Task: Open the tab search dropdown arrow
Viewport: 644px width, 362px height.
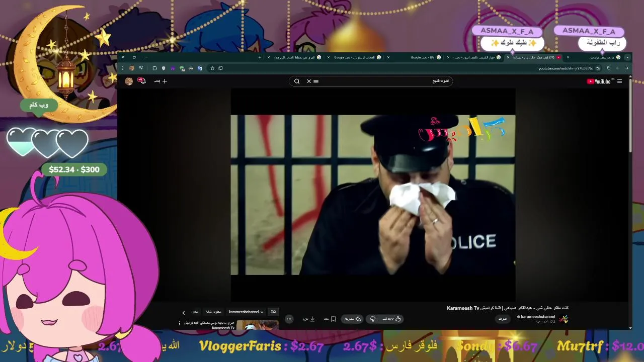Action: point(627,57)
